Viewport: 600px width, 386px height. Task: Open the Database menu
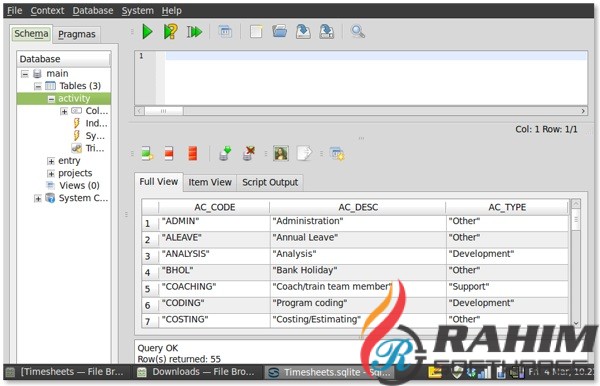pyautogui.click(x=93, y=11)
